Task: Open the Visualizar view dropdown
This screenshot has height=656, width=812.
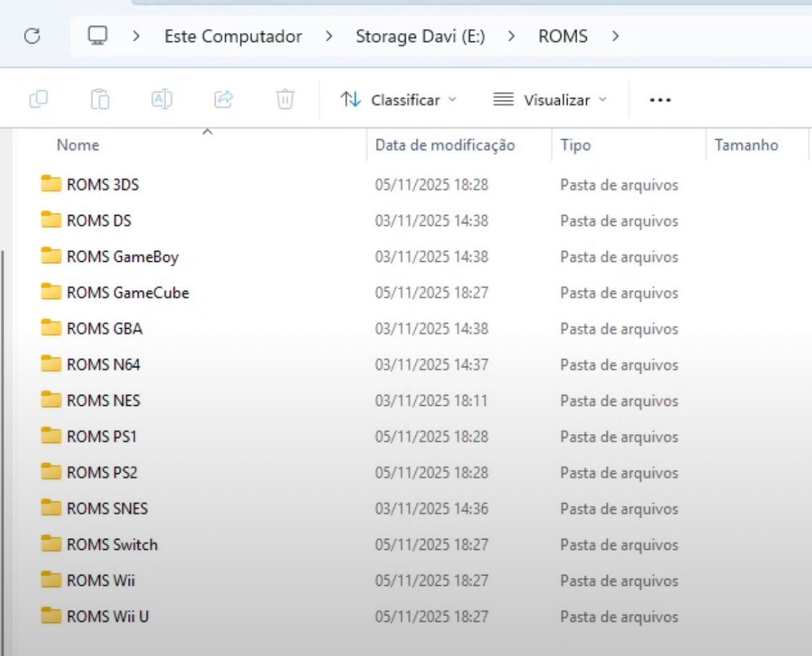Action: click(550, 99)
